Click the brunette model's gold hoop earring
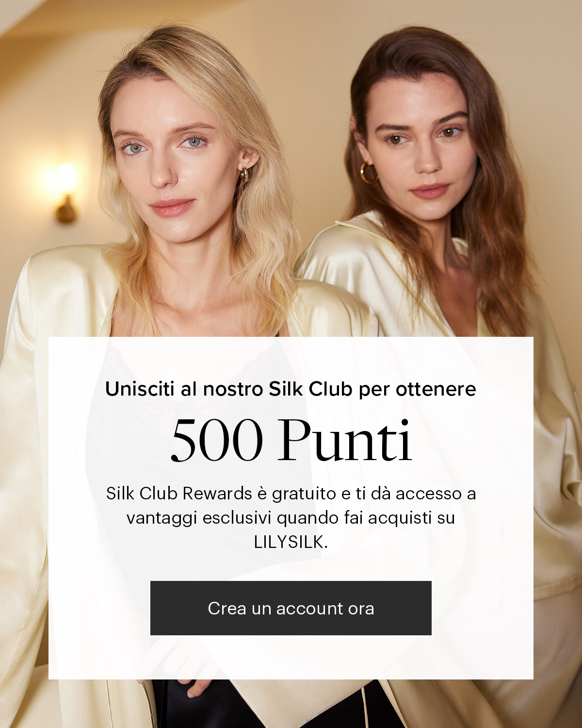 tap(369, 173)
